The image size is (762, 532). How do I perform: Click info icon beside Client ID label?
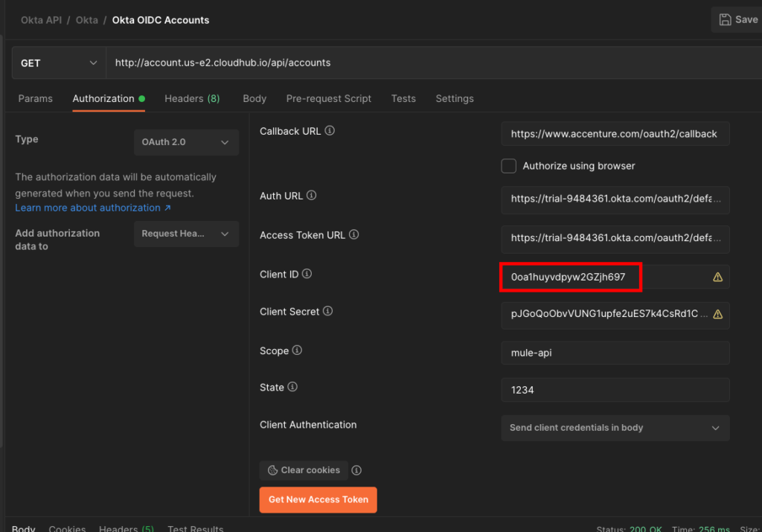(x=307, y=274)
